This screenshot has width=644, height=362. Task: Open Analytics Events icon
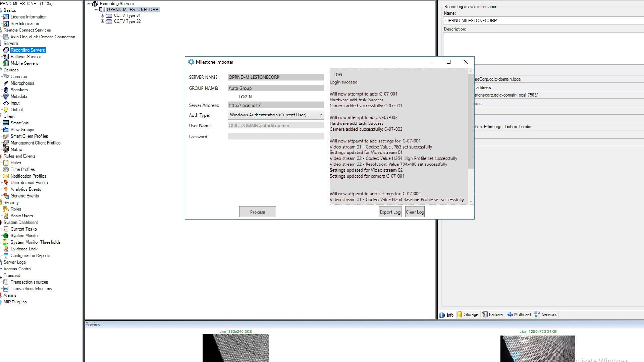tap(6, 189)
